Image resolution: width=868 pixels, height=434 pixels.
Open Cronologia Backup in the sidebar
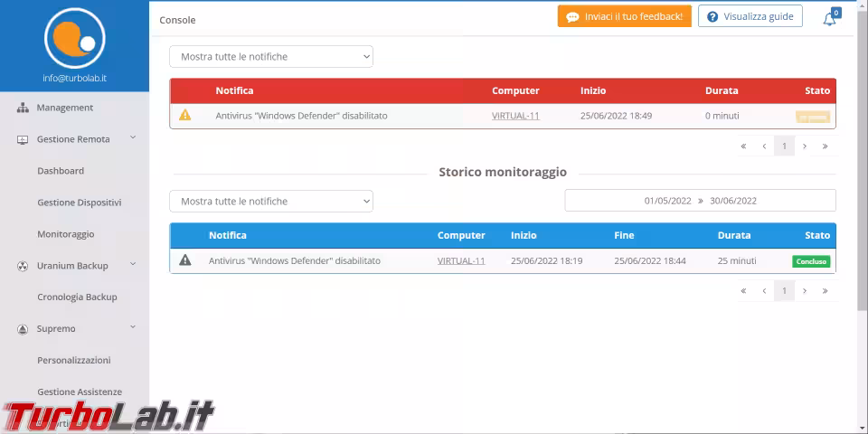pos(77,297)
